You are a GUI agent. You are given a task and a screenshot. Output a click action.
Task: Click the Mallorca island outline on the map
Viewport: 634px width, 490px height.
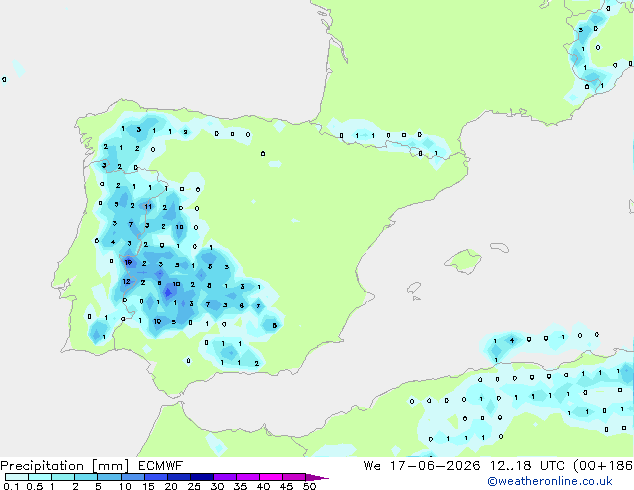point(463,261)
